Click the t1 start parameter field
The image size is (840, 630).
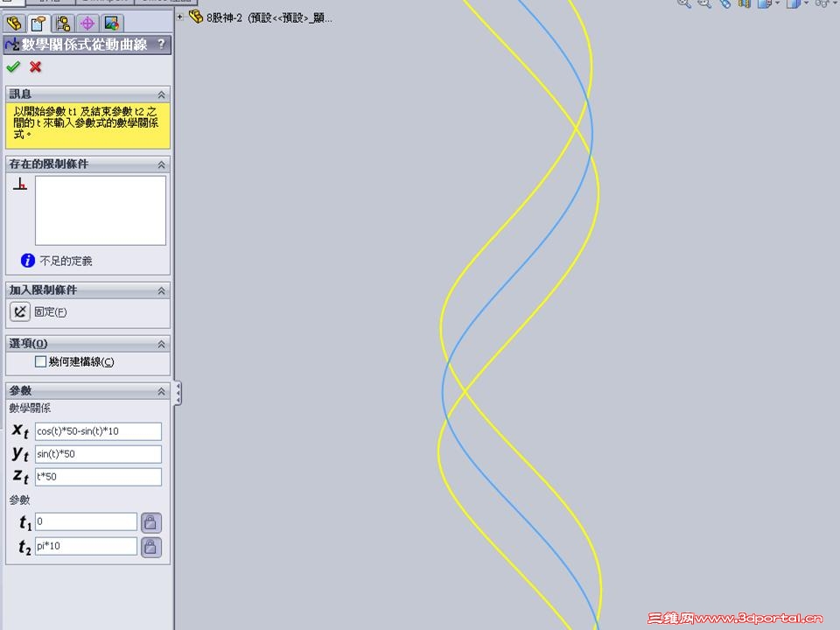coord(87,521)
